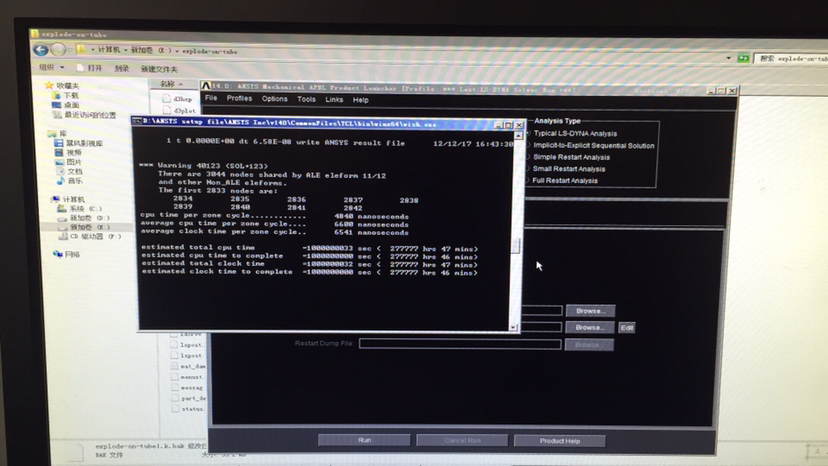The width and height of the screenshot is (828, 466).
Task: Open the 视频 videos library
Action: click(69, 152)
